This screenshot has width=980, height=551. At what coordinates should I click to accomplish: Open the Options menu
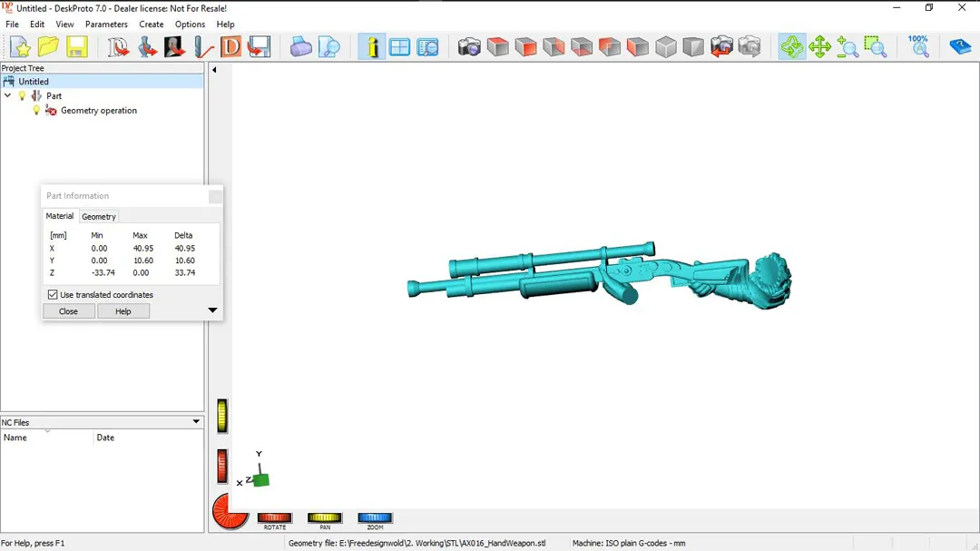190,25
